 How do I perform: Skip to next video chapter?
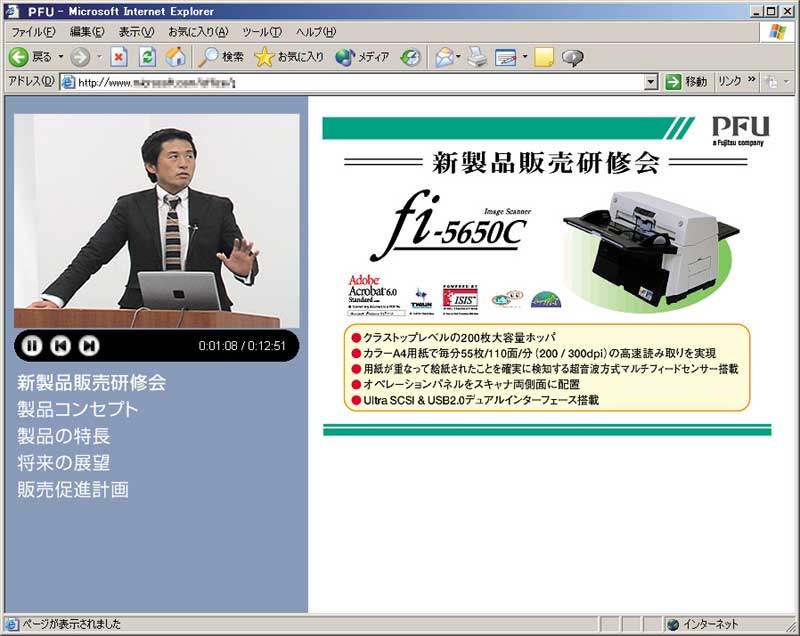point(89,346)
